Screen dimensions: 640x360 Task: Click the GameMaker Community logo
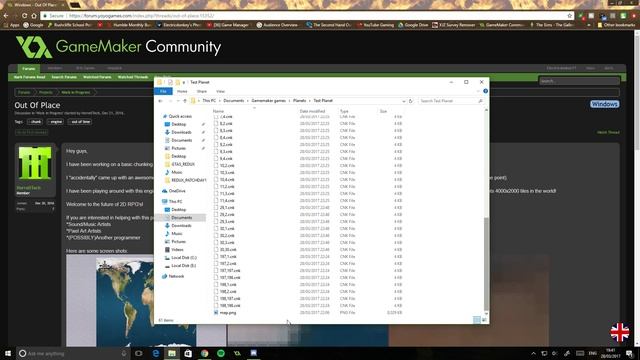[118, 47]
